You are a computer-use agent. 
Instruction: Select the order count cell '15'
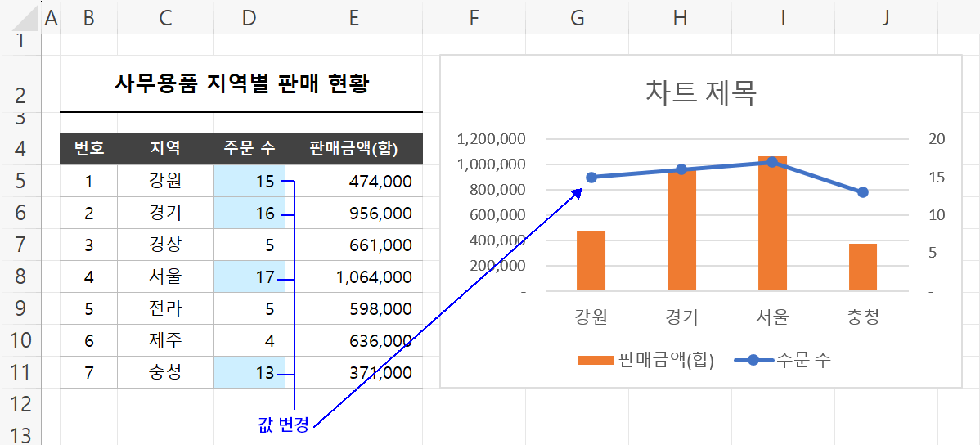[249, 182]
